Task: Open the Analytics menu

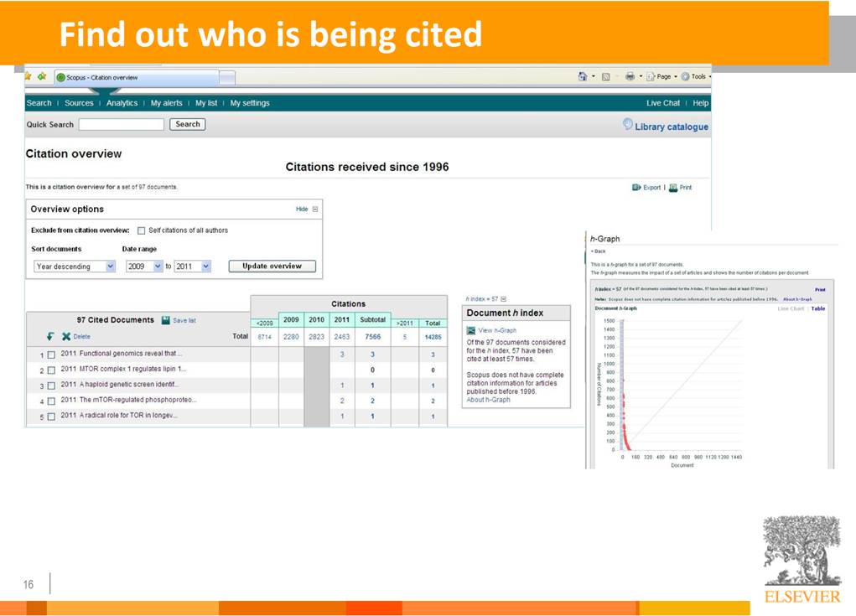Action: click(x=122, y=103)
